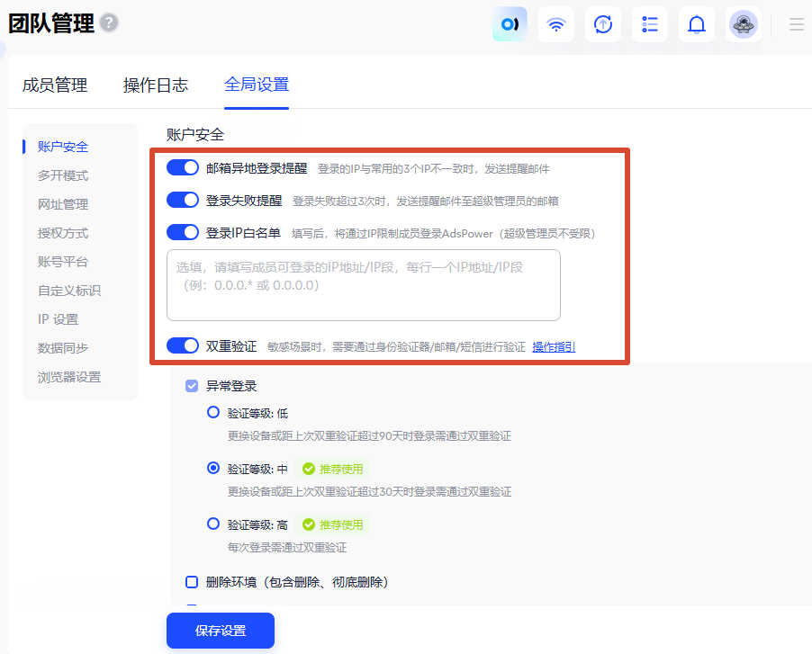
Task: Open the task list icon
Action: tap(649, 24)
